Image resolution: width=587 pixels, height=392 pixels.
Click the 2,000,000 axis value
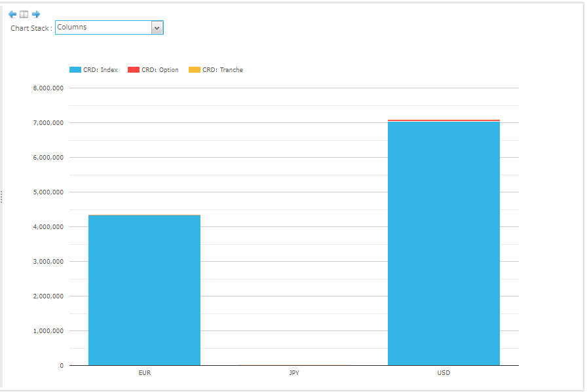point(48,296)
